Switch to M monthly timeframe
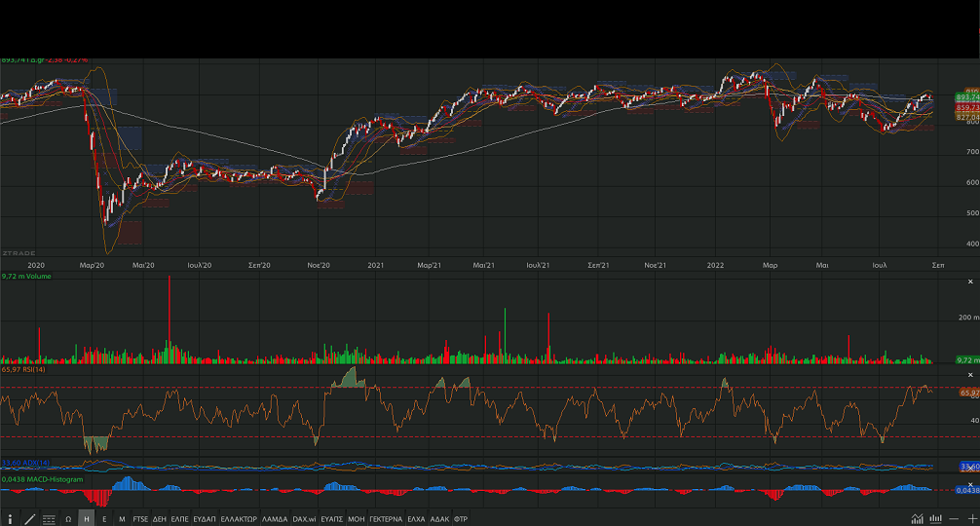The height and width of the screenshot is (526, 980). pos(122,519)
